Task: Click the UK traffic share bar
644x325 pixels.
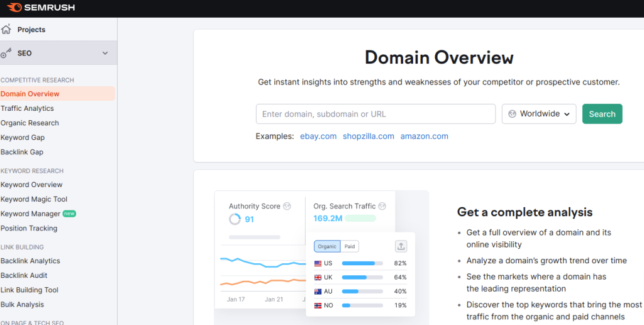Action: (x=362, y=277)
